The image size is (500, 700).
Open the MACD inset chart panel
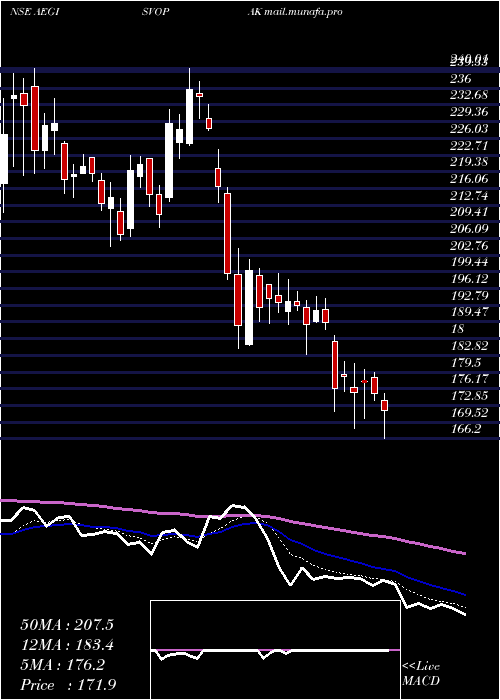(275, 650)
